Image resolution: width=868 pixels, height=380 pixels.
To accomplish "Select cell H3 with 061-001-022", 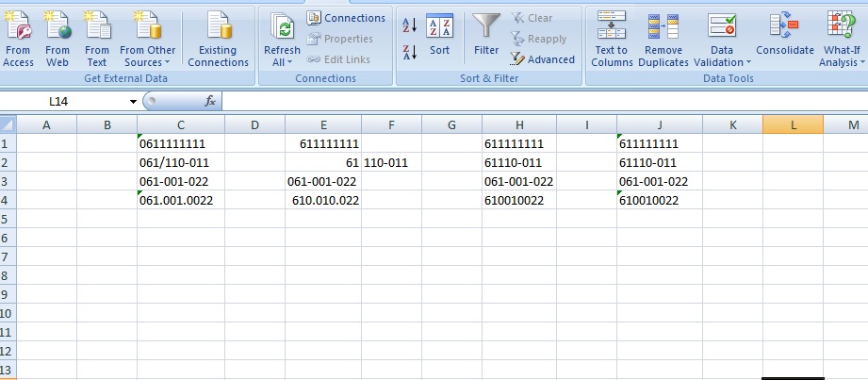I will [519, 181].
